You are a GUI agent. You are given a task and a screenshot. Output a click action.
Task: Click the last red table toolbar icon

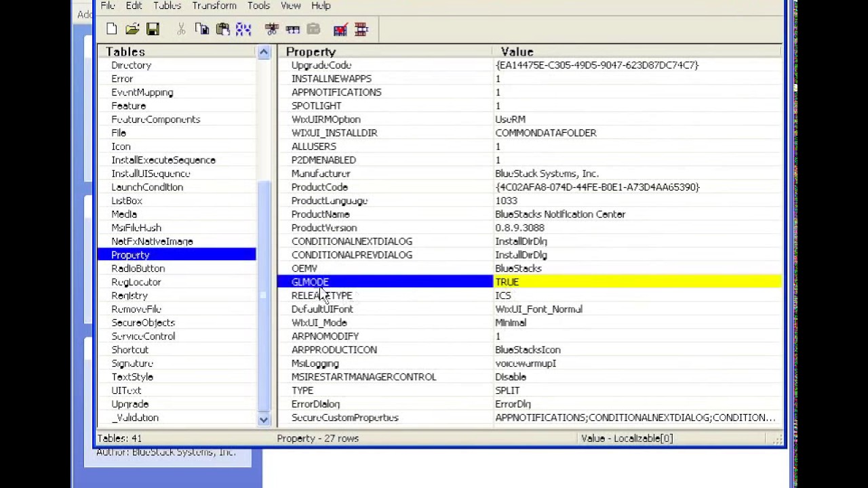(x=361, y=28)
